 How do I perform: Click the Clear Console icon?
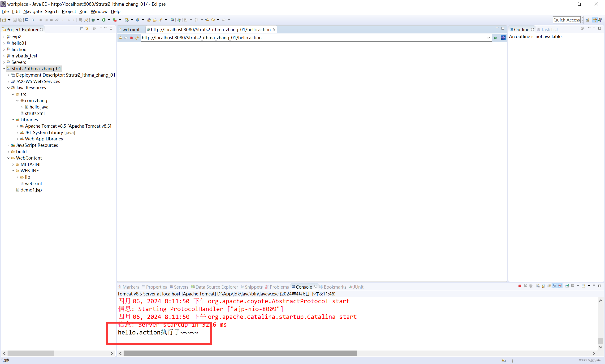click(x=538, y=286)
